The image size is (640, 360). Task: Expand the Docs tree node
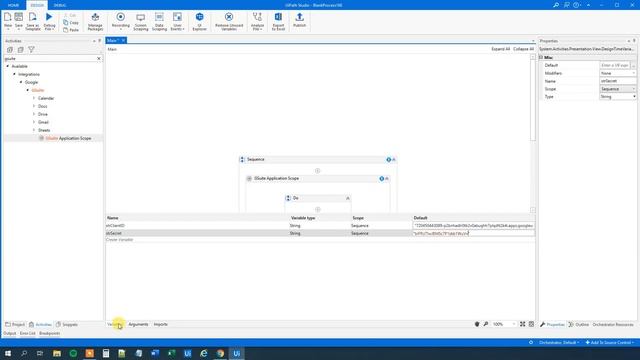coord(34,106)
